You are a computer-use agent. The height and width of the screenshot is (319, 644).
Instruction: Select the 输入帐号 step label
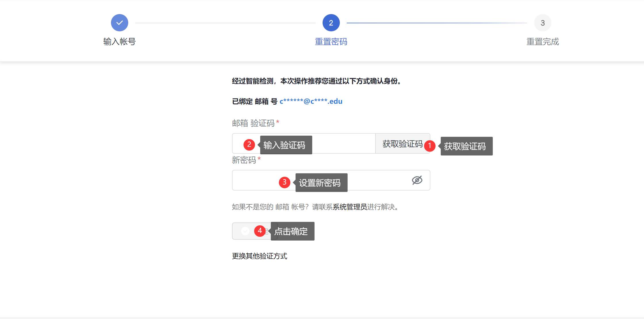[119, 42]
